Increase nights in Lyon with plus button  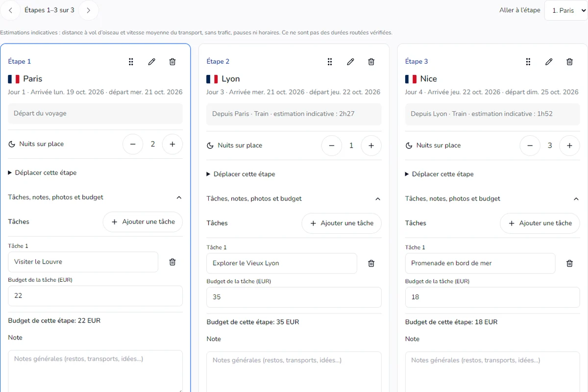pyautogui.click(x=371, y=146)
